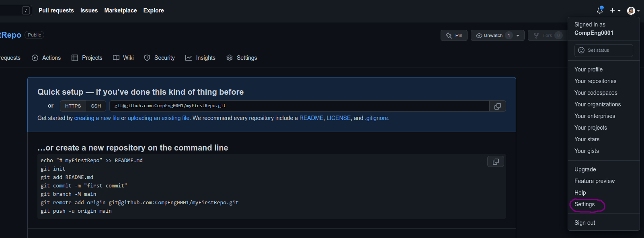Screen dimensions: 644x238
Task: Open the notifications bell
Action: pos(599,10)
